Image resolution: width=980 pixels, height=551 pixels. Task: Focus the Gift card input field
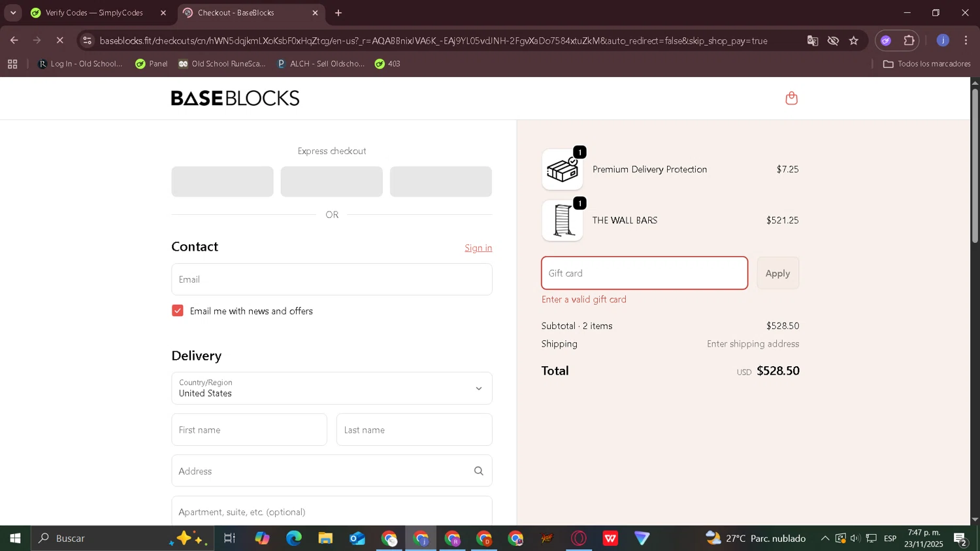click(644, 274)
